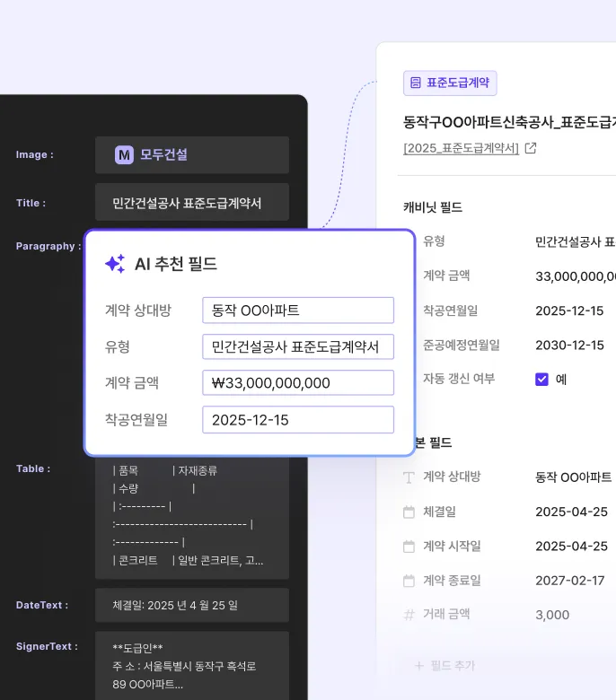Click the 모두건설 M logo icon

pyautogui.click(x=124, y=155)
